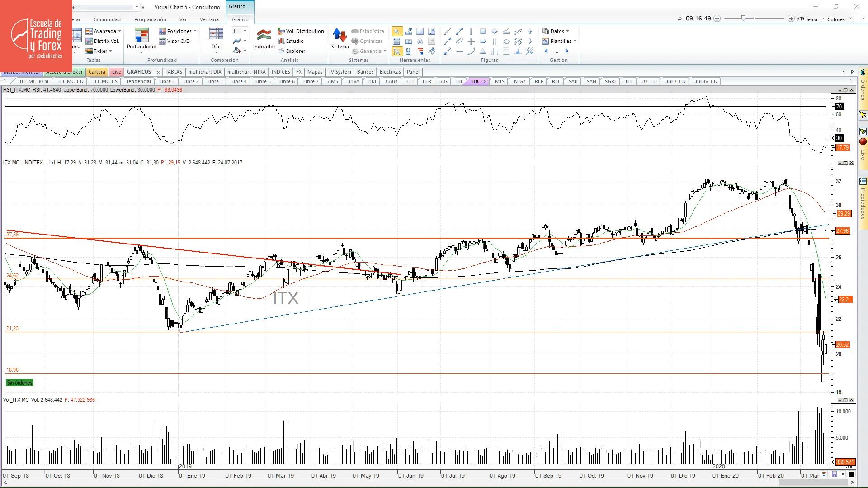Switch to the INDICES tab
This screenshot has width=868, height=488.
pyautogui.click(x=281, y=72)
